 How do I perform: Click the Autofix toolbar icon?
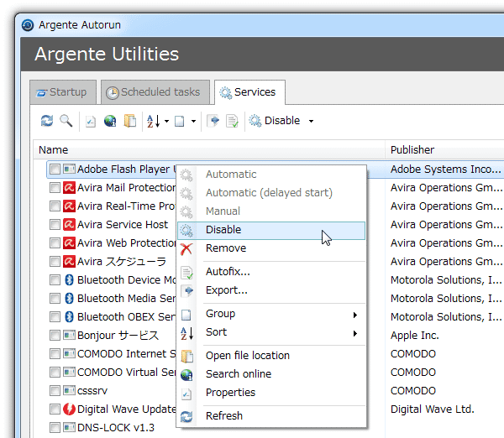[233, 121]
